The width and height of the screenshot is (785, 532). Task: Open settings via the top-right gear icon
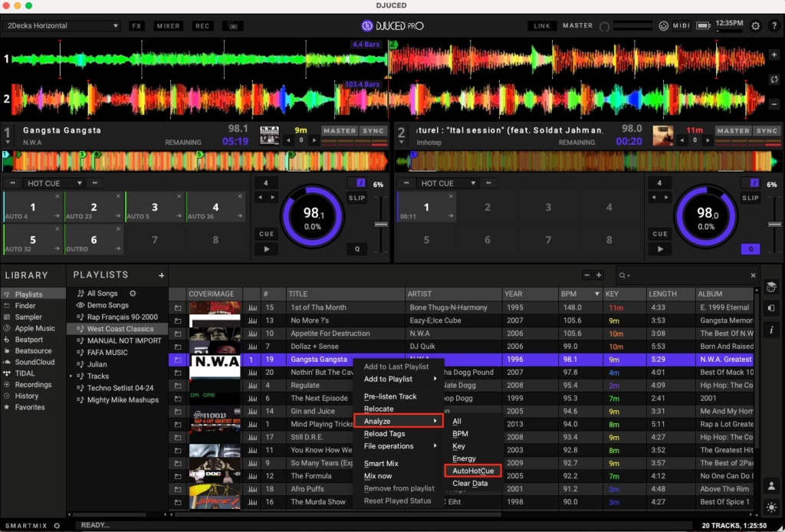click(x=755, y=26)
